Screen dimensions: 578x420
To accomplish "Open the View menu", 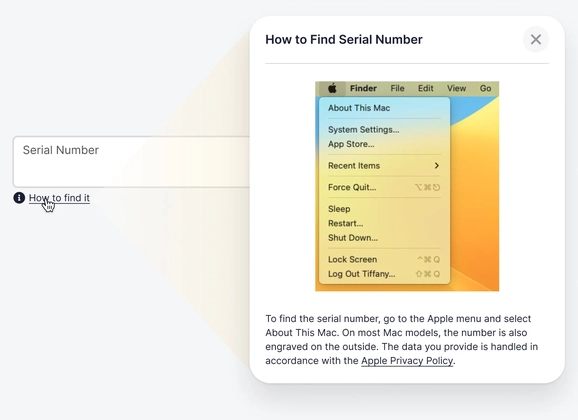I will (456, 88).
